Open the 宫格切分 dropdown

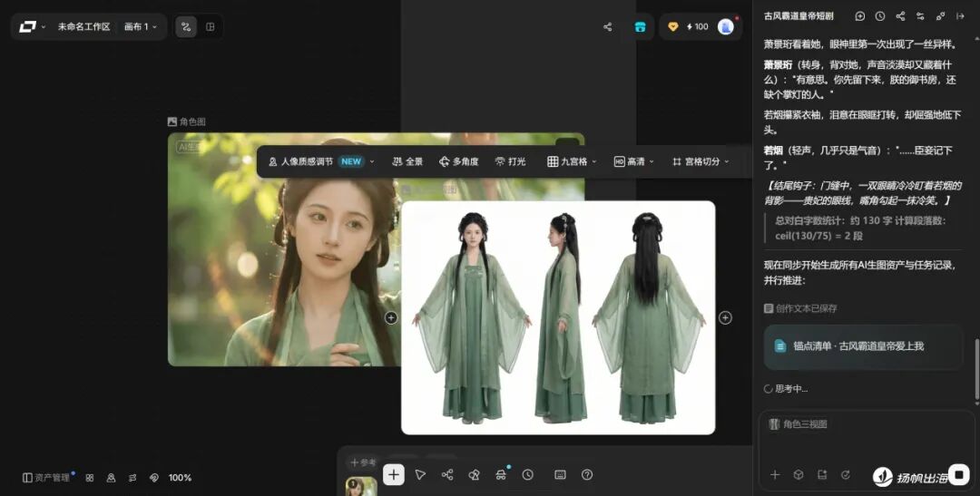[x=701, y=161]
